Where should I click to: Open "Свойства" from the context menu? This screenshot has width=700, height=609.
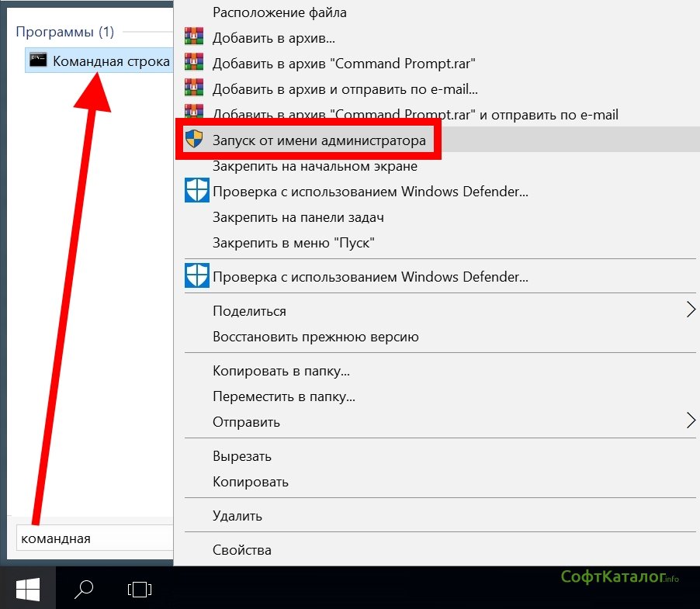[x=241, y=550]
